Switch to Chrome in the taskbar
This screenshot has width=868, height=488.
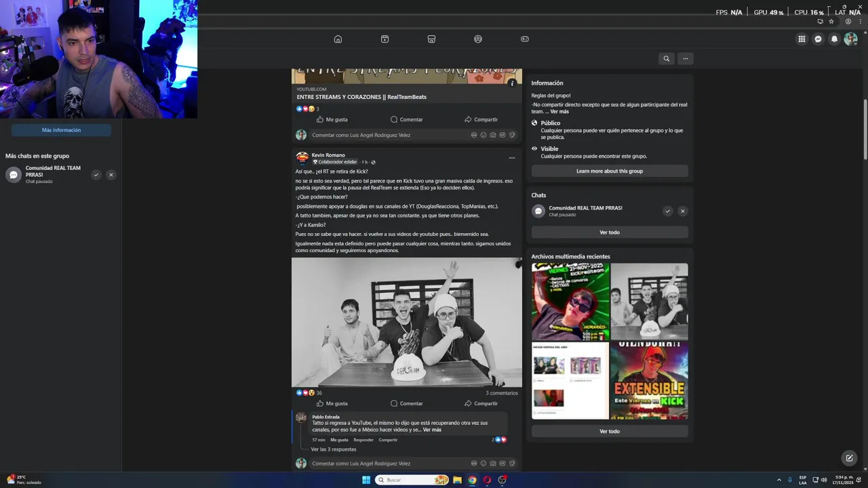point(472,480)
